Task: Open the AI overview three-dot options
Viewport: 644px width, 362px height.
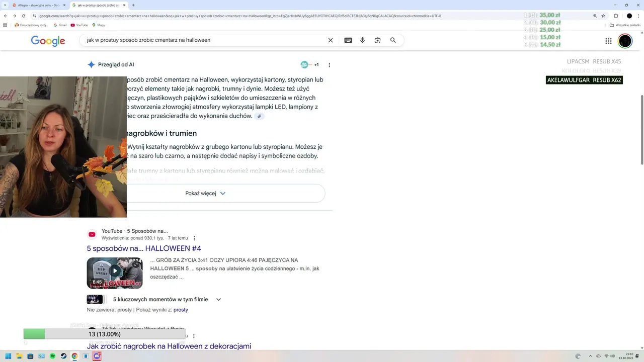Action: click(330, 65)
